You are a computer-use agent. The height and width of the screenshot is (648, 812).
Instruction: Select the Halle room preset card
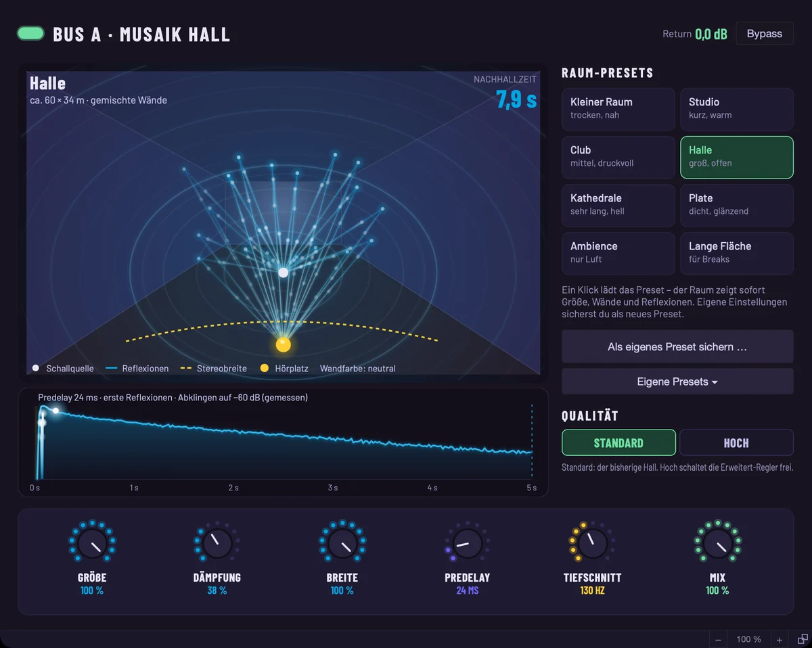tap(737, 157)
